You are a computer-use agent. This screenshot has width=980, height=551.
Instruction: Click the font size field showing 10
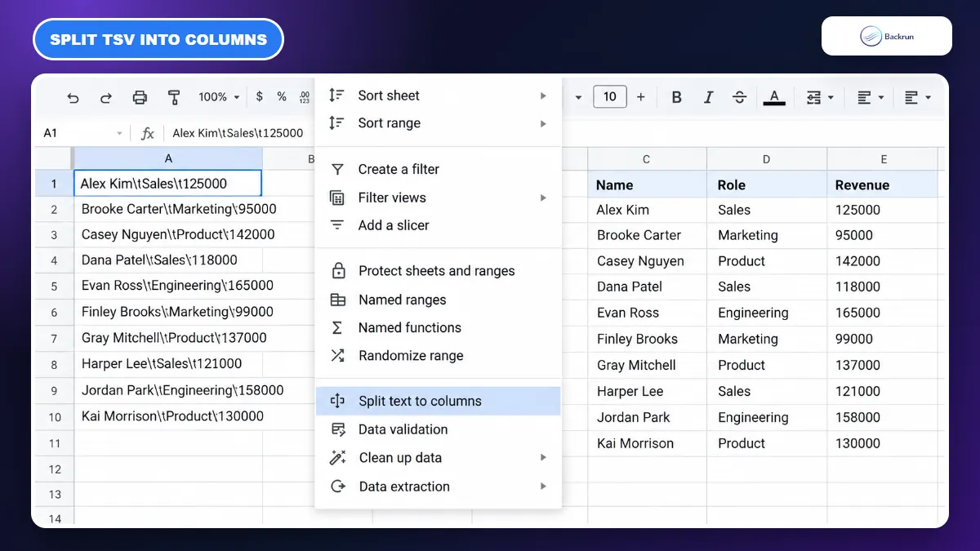610,97
